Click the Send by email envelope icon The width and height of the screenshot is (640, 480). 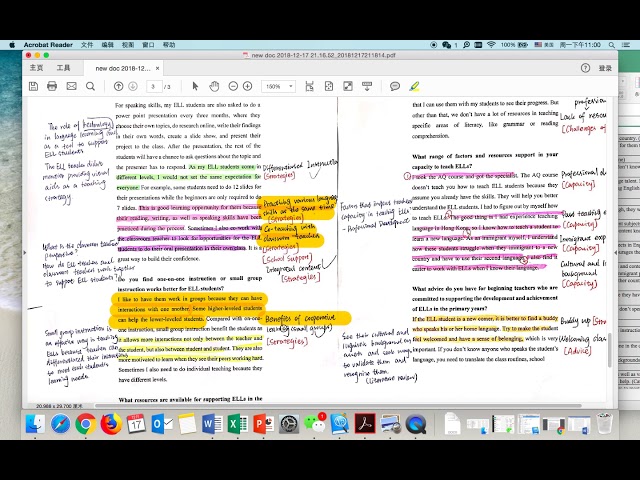(x=71, y=86)
